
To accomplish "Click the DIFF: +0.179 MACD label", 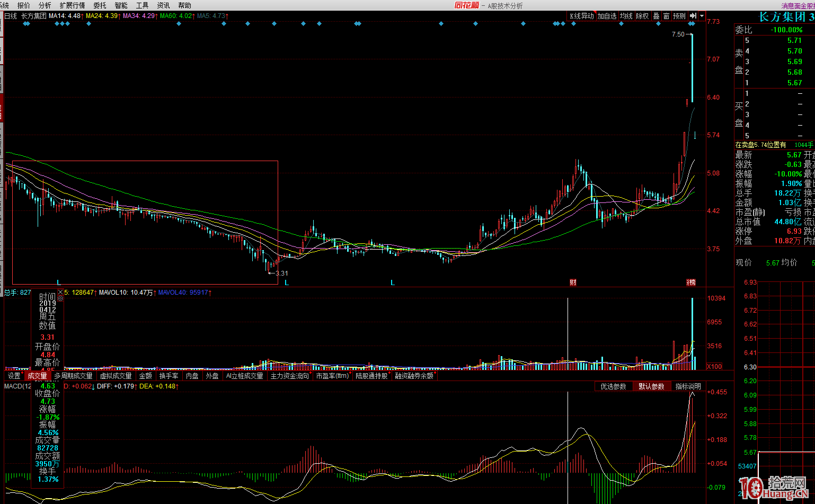I will point(117,386).
